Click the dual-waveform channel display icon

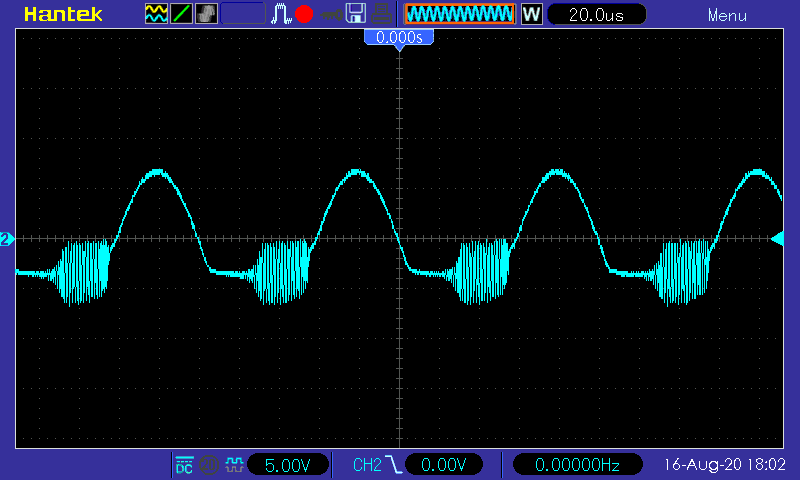(156, 14)
